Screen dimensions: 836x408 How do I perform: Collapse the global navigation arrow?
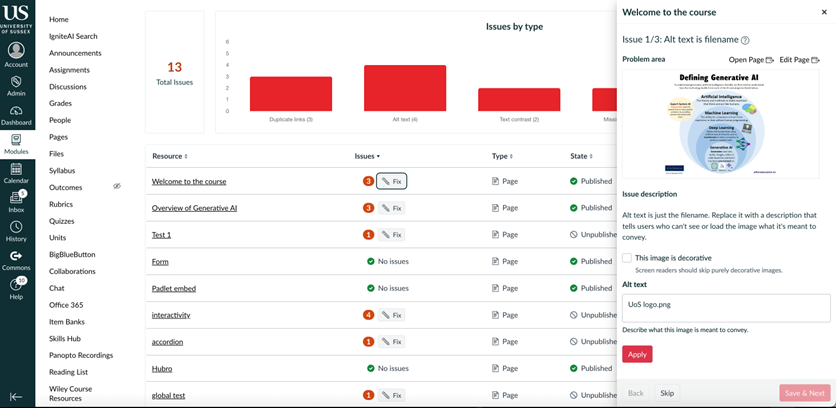16,397
